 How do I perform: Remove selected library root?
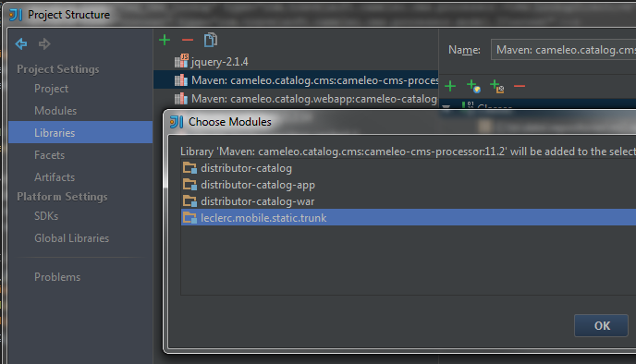click(520, 86)
